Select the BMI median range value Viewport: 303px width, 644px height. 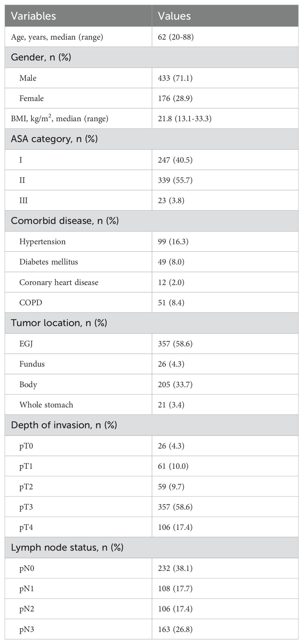pyautogui.click(x=185, y=119)
